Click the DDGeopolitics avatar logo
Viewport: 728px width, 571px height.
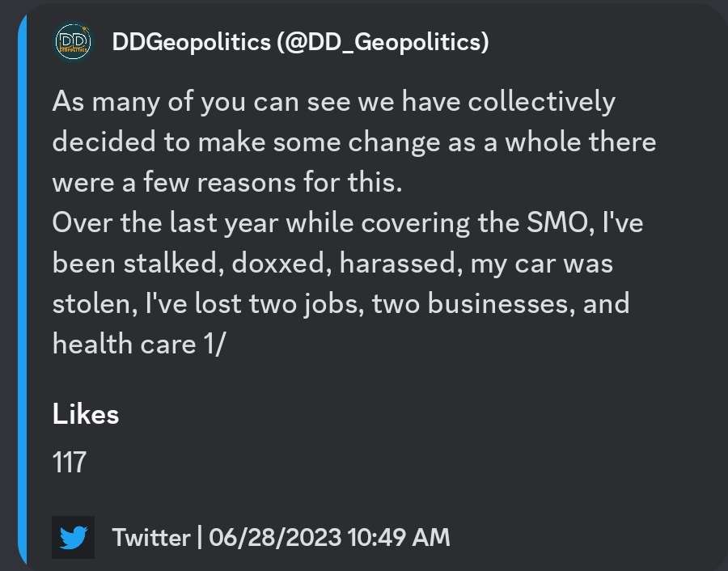pos(73,42)
